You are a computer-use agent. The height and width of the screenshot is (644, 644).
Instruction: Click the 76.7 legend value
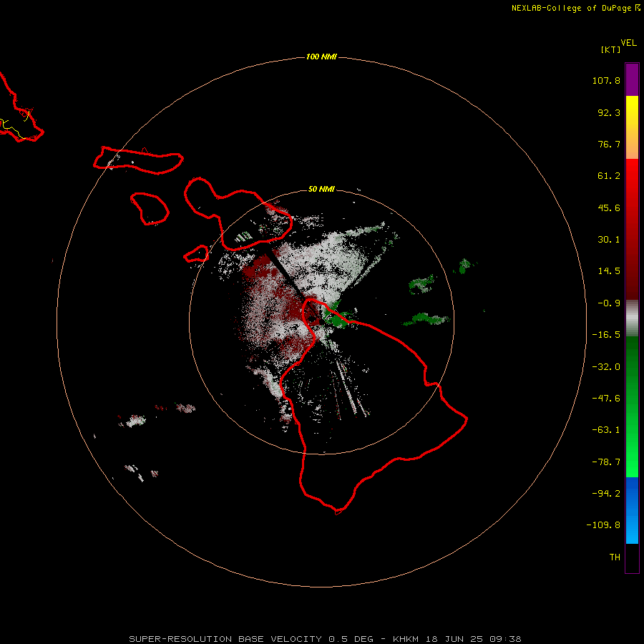pos(609,144)
